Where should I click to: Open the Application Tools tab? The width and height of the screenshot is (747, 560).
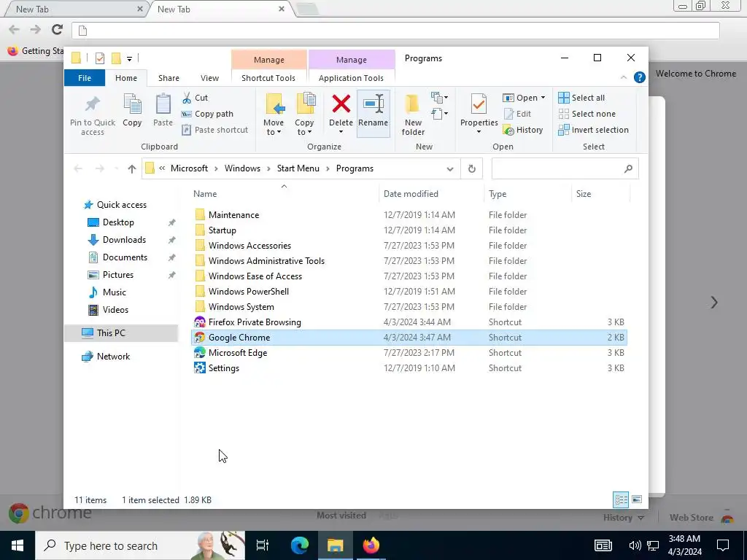coord(351,78)
